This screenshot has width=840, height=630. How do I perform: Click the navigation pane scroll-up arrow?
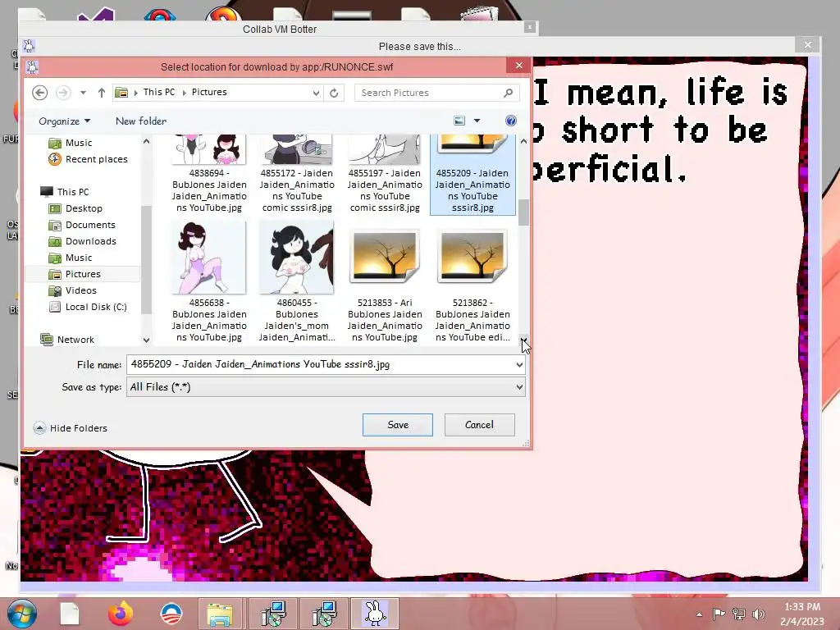pyautogui.click(x=146, y=141)
